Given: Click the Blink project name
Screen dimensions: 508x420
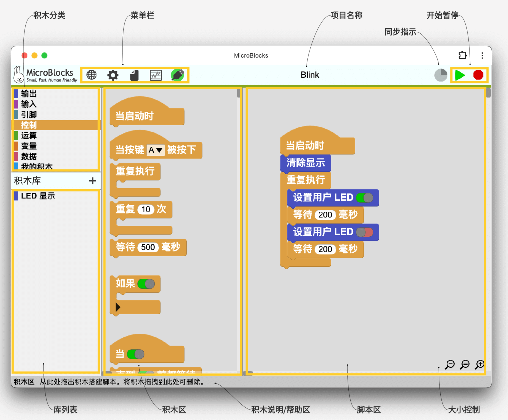Looking at the screenshot, I should coord(310,75).
